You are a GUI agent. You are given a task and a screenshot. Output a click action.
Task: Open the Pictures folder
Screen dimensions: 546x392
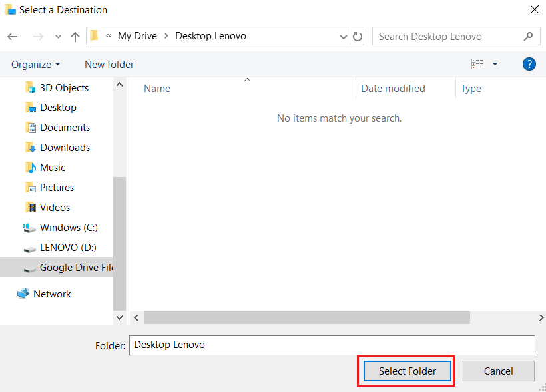coord(57,188)
